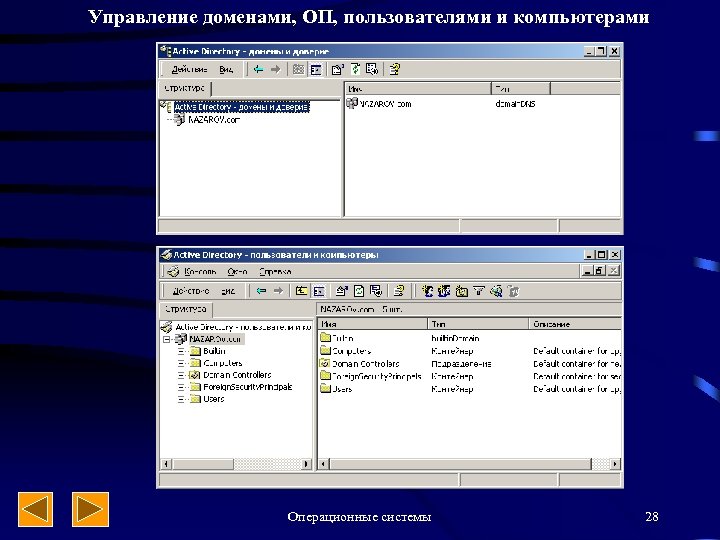
Task: Select Builtin folder in users tree
Action: (214, 351)
